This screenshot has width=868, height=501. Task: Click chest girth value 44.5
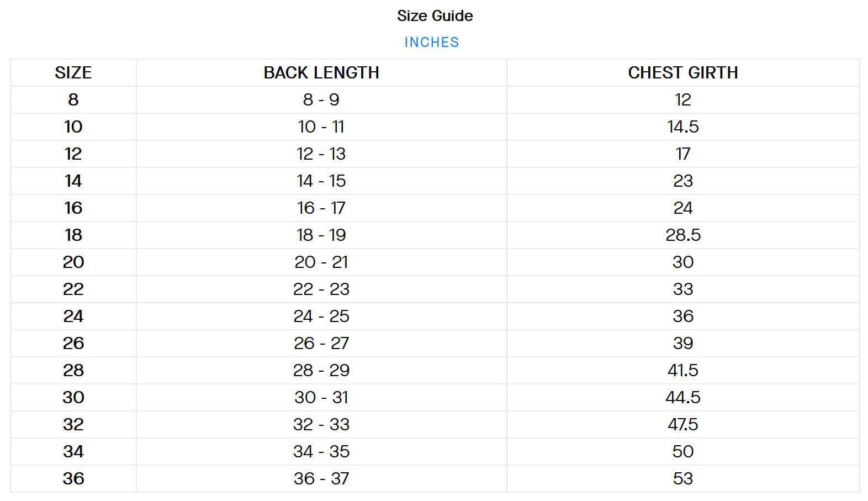(683, 398)
